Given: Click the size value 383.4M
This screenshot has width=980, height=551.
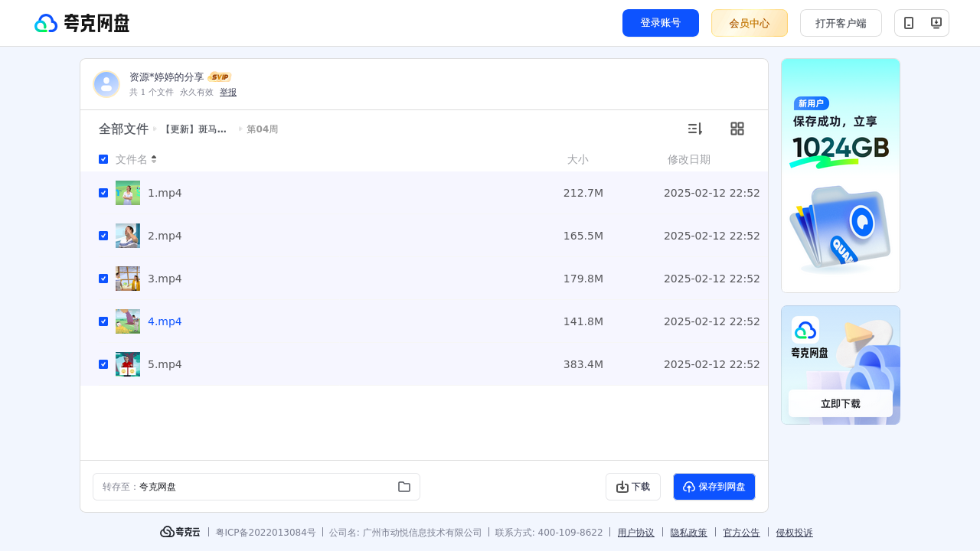Looking at the screenshot, I should [x=583, y=364].
